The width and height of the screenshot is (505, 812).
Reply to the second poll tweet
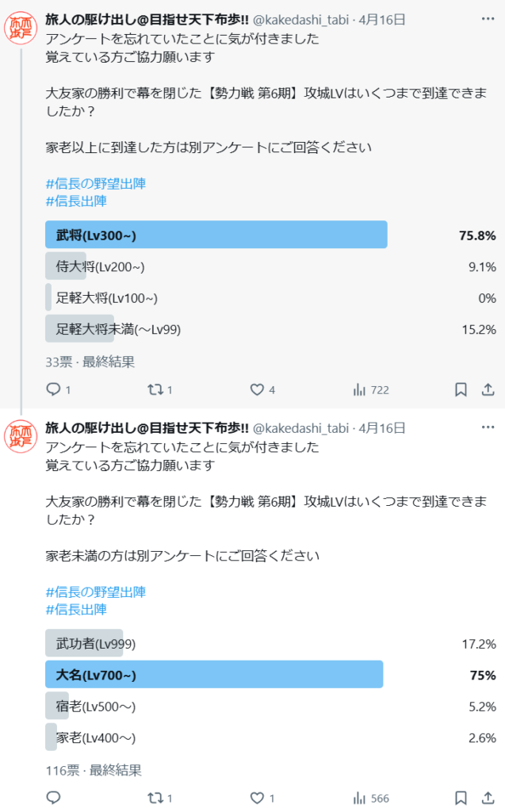(53, 798)
